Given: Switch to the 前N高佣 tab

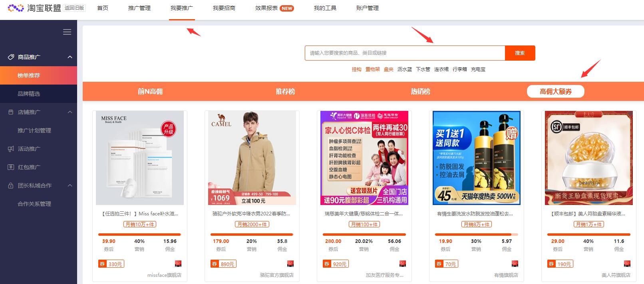Looking at the screenshot, I should tap(150, 91).
